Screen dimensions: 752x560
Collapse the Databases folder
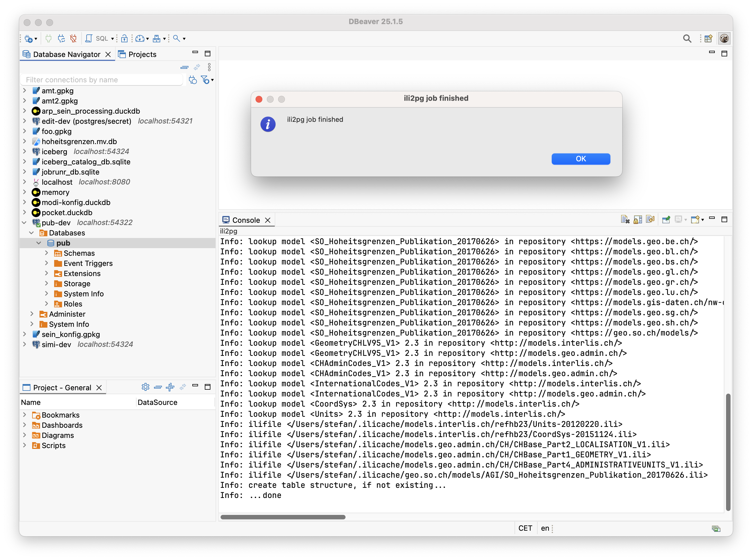point(32,233)
